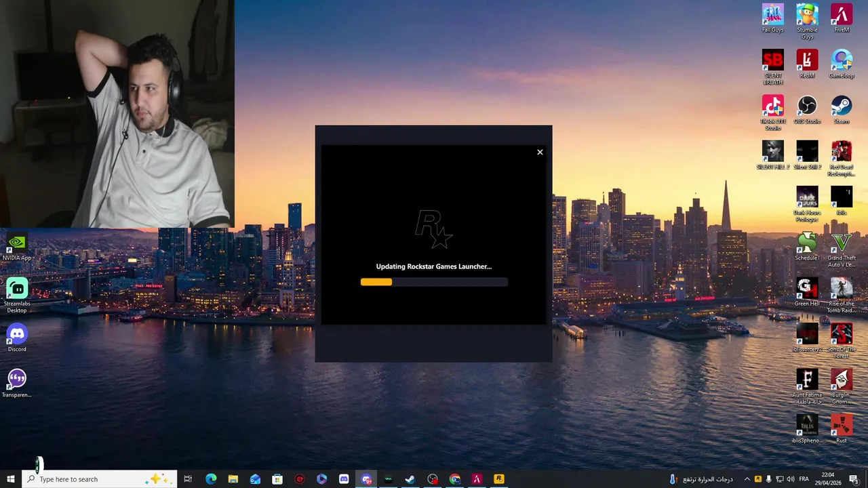Click the launcher update progress bar

[x=434, y=282]
